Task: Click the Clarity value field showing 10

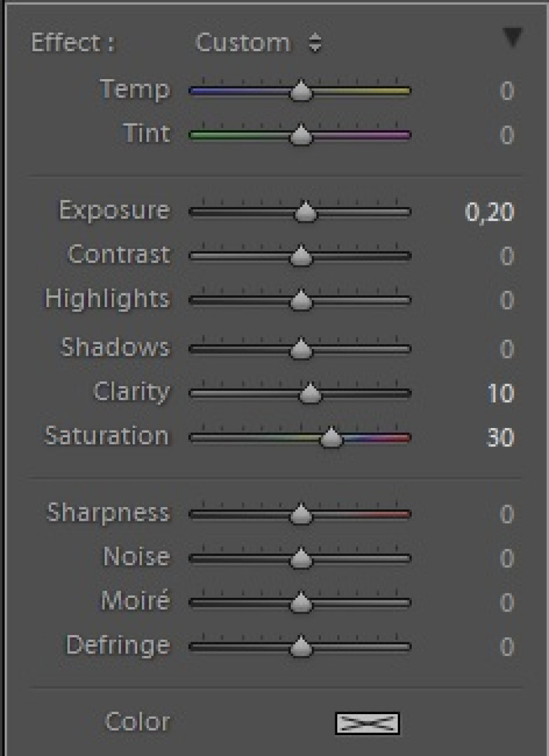Action: (x=500, y=393)
